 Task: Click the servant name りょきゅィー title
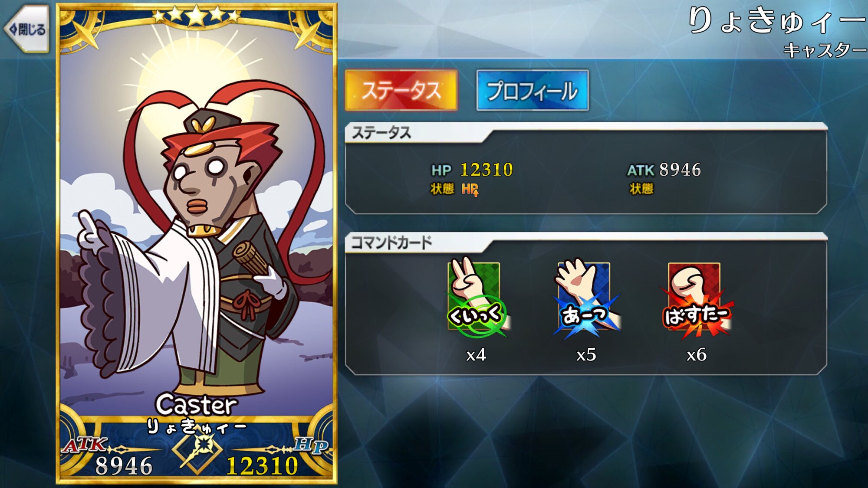click(777, 21)
